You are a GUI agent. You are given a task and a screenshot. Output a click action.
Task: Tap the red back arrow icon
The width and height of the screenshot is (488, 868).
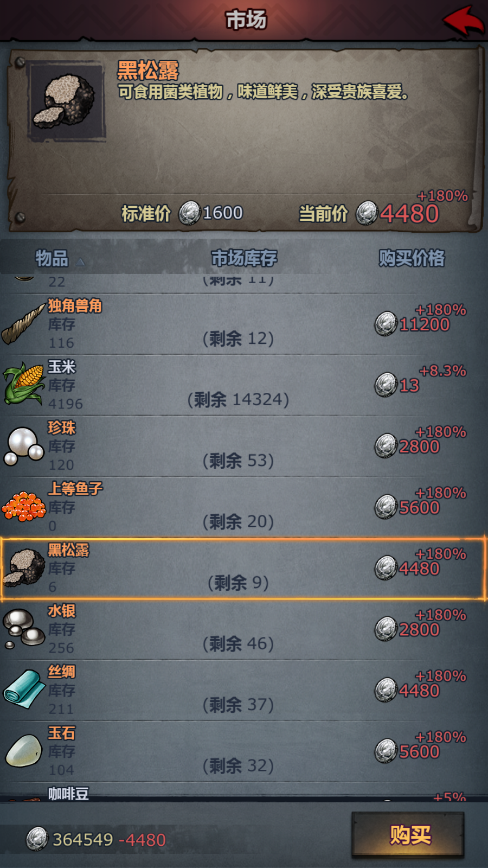[464, 20]
